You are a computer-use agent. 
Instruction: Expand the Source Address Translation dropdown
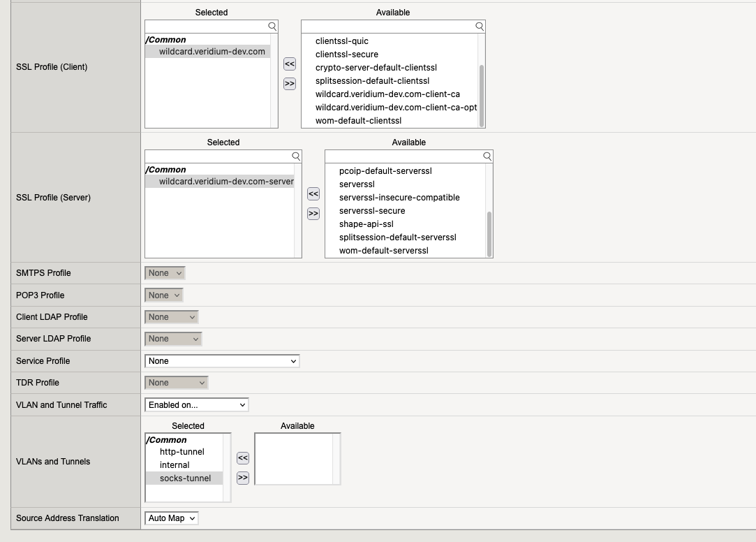[172, 518]
